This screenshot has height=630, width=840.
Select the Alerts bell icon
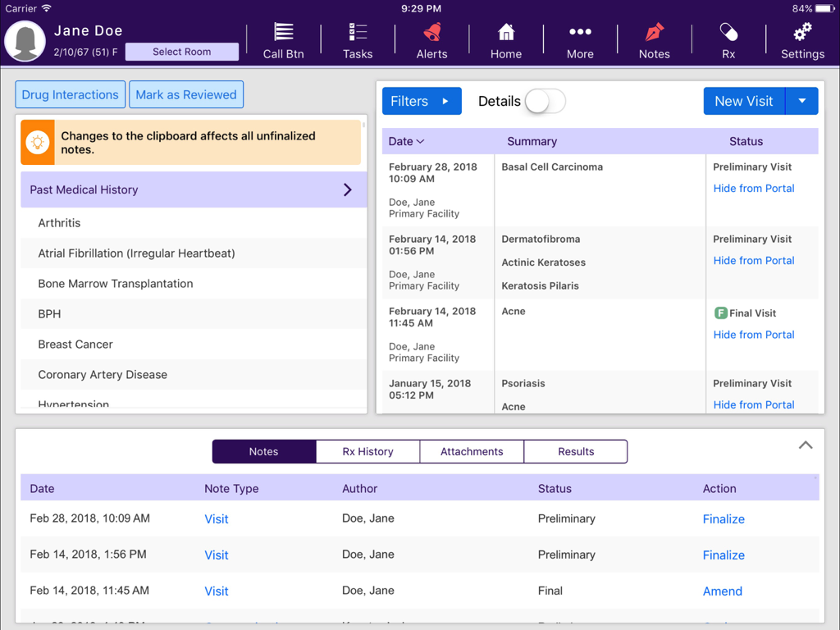click(x=431, y=39)
